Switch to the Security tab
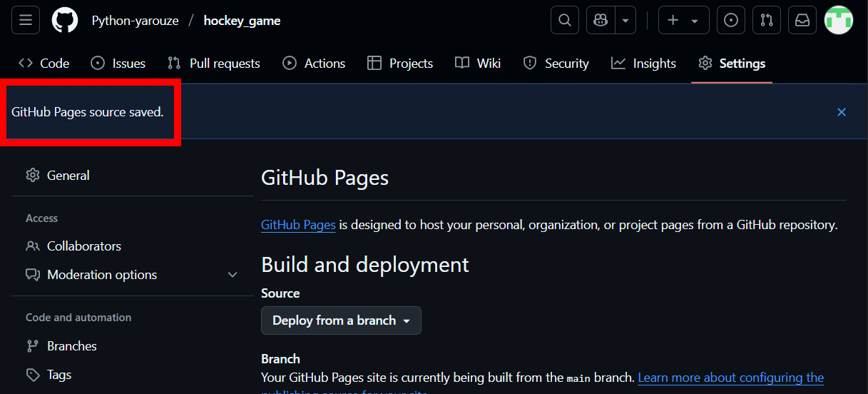This screenshot has width=868, height=394. (x=556, y=64)
